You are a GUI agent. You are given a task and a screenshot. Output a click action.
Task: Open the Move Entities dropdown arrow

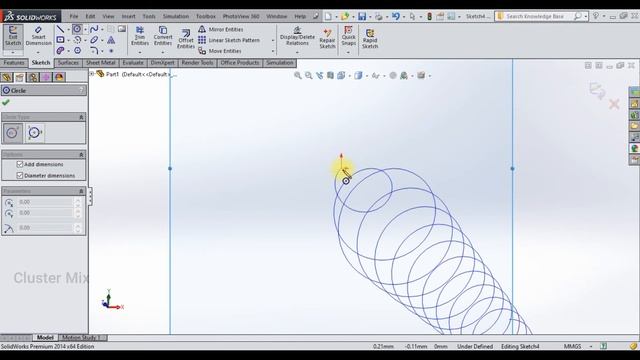[x=273, y=51]
